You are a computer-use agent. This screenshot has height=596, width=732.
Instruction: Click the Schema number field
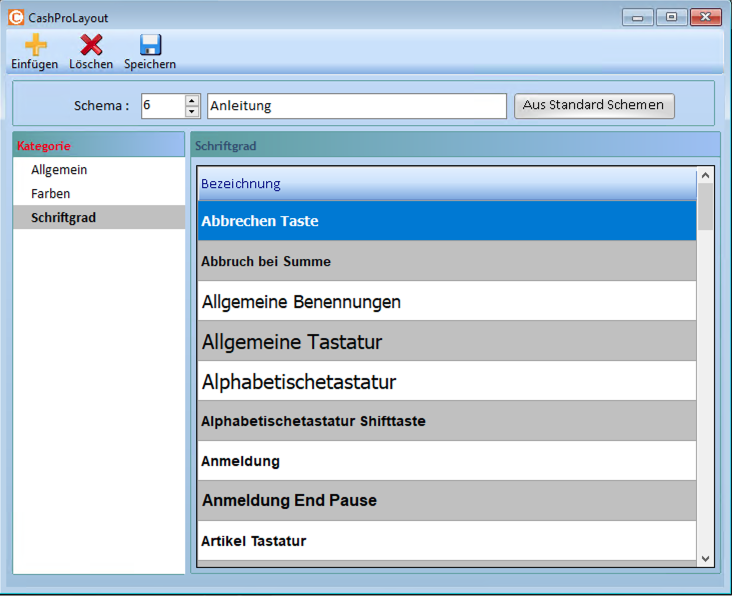[x=162, y=106]
